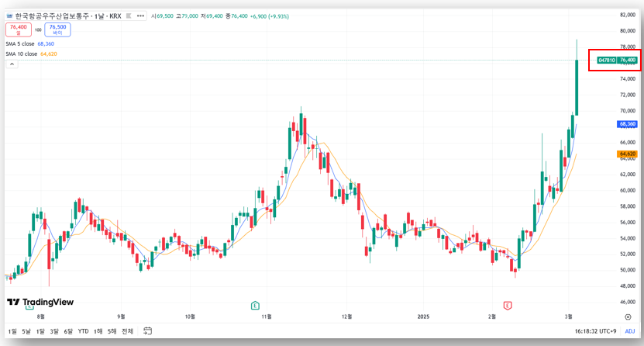The image size is (644, 346).
Task: Click the 9월 label on the time axis
Action: 121,317
